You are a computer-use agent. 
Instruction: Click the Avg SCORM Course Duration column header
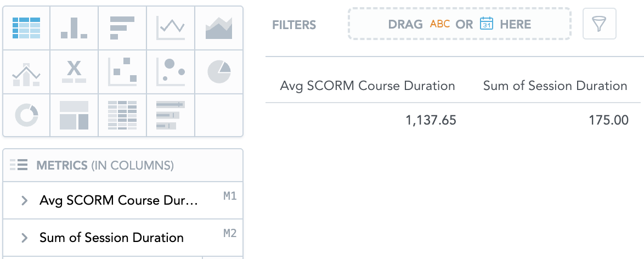(x=367, y=86)
